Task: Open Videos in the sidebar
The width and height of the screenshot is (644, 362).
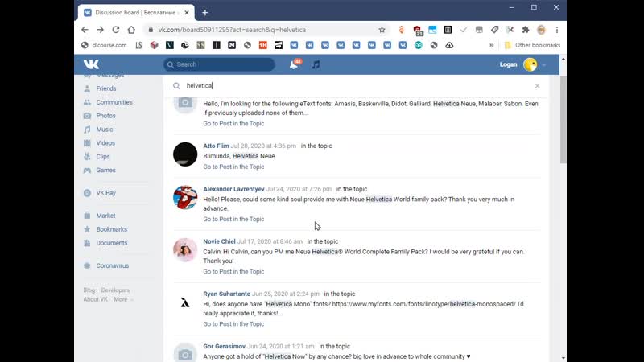Action: click(105, 143)
